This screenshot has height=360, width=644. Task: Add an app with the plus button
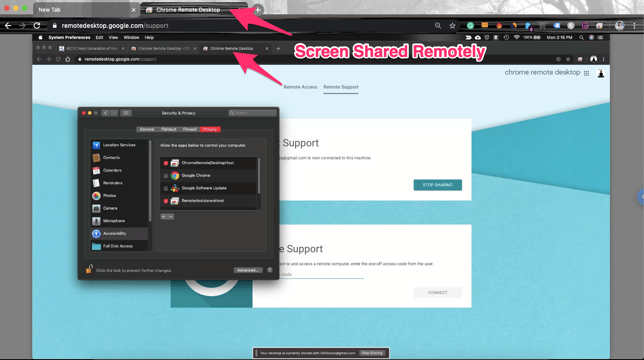tap(164, 216)
